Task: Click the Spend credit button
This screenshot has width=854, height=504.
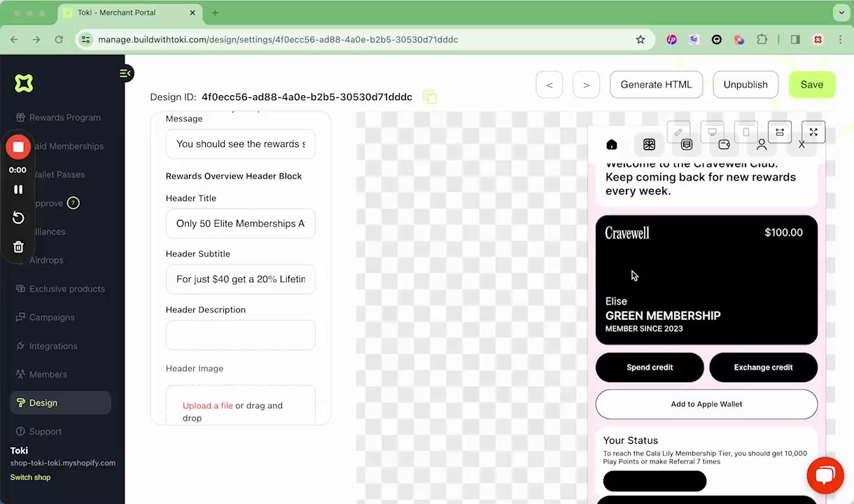Action: [650, 367]
